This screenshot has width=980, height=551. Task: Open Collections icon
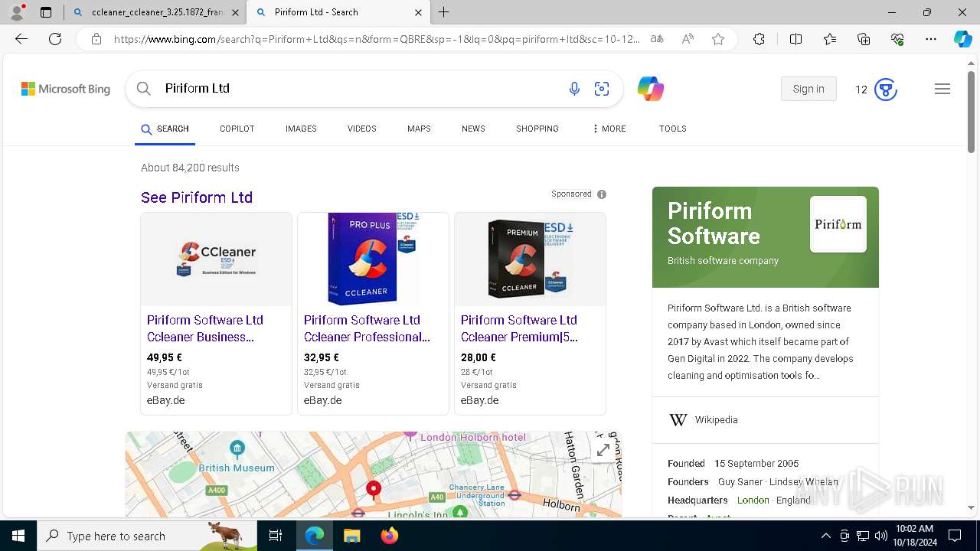(x=864, y=39)
